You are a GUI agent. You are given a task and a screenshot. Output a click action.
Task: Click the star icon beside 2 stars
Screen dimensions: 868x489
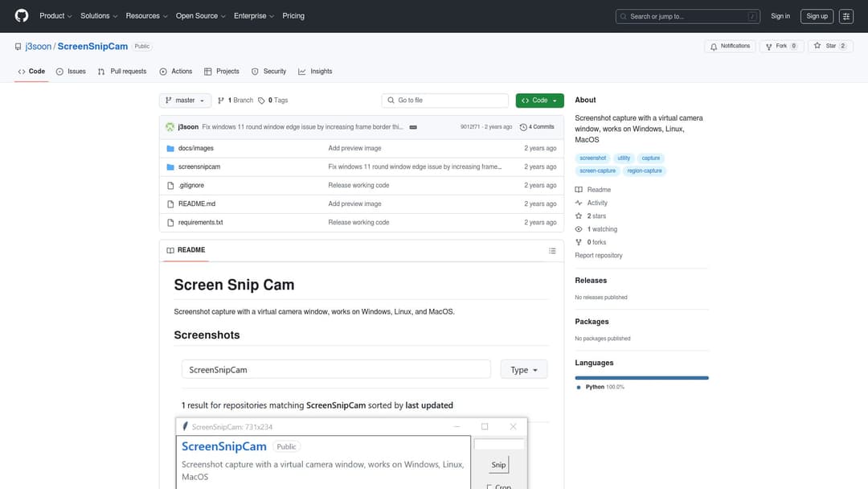579,216
